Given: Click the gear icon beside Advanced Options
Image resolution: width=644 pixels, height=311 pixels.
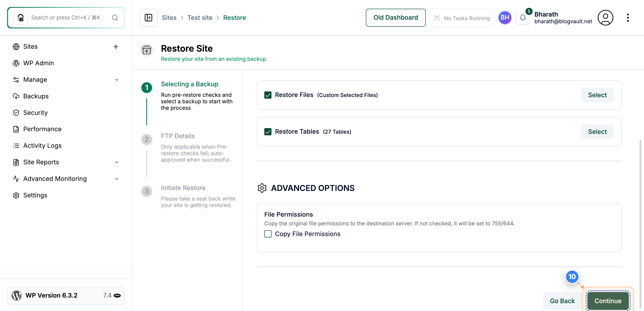Looking at the screenshot, I should pos(262,188).
